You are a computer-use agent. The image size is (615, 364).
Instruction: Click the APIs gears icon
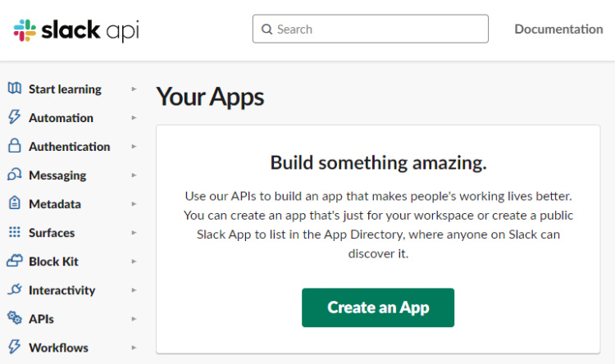tap(14, 318)
